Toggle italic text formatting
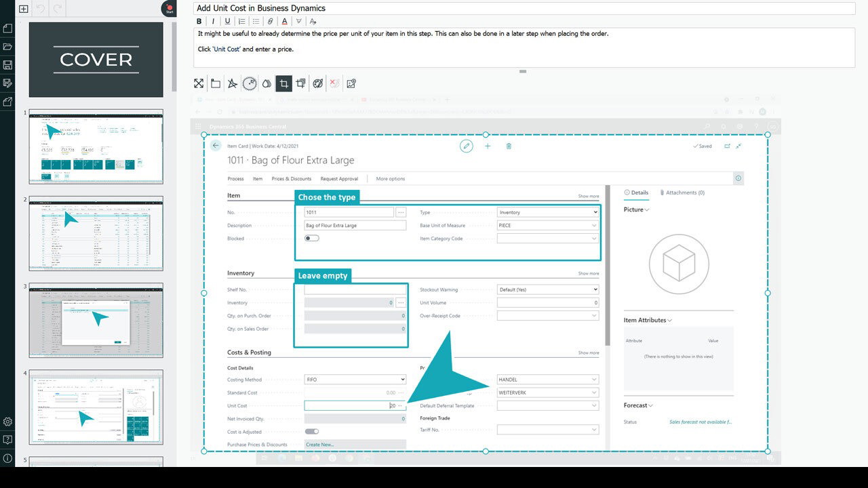 tap(214, 22)
